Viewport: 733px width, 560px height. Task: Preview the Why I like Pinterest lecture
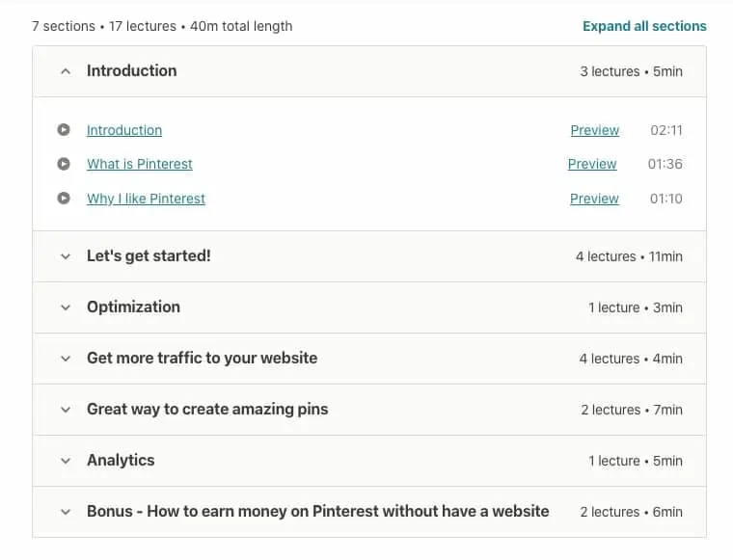click(x=594, y=199)
